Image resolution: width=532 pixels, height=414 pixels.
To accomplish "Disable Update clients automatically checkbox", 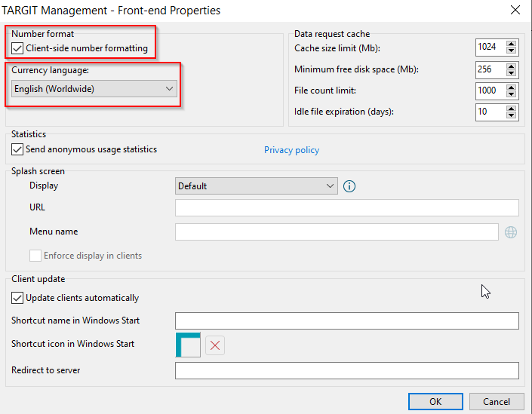I will [x=17, y=298].
